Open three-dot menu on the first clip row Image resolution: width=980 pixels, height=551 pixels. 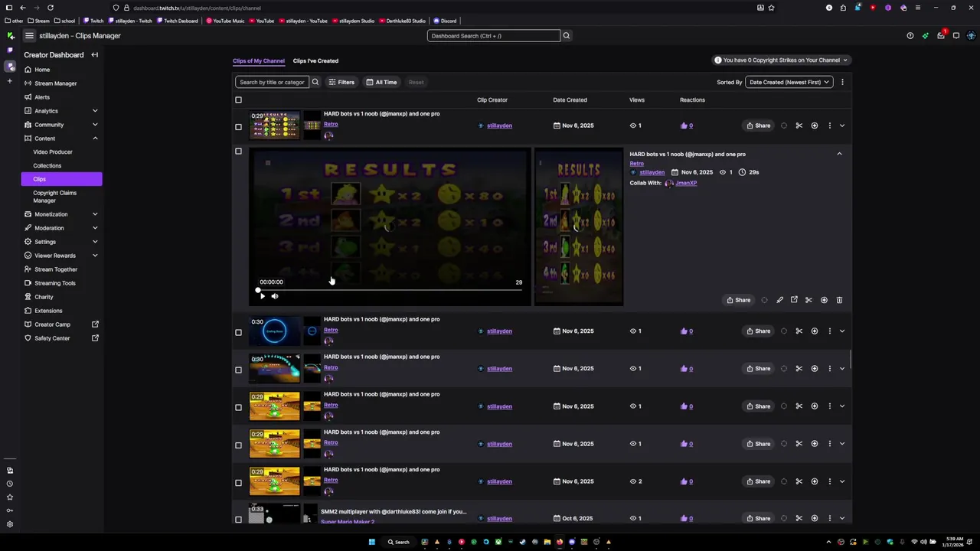(x=829, y=126)
